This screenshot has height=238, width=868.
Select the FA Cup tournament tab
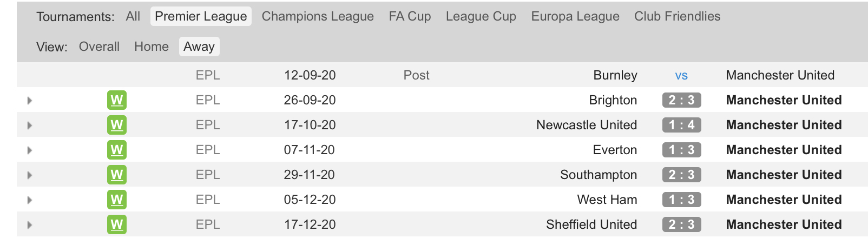coord(410,16)
